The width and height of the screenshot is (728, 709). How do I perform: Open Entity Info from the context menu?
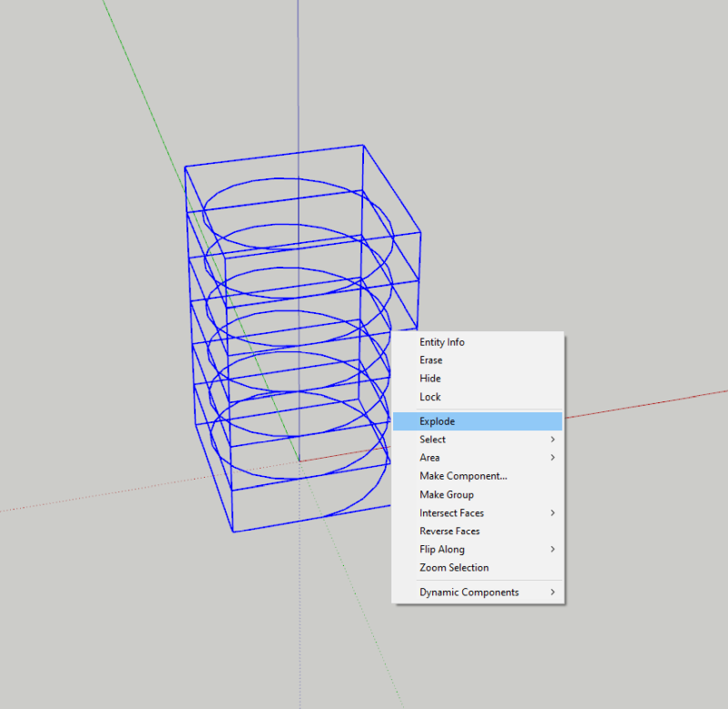click(x=442, y=342)
